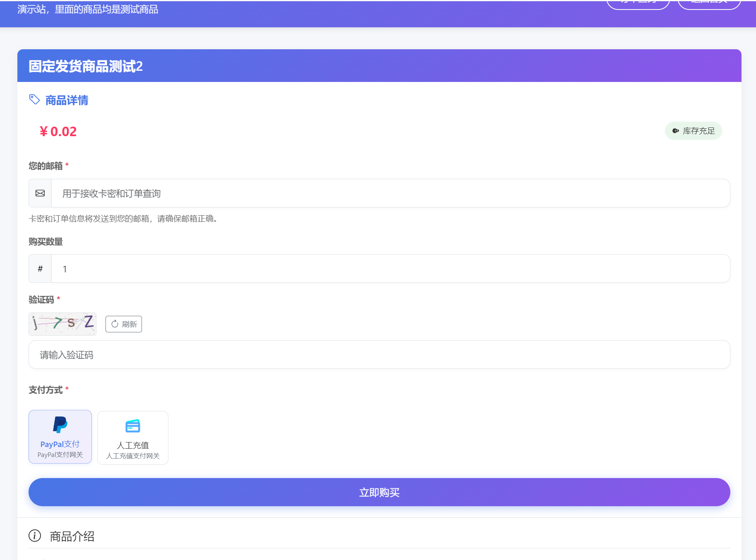Viewport: 756px width, 560px height.
Task: Click the 商品详情 heading text
Action: click(67, 100)
